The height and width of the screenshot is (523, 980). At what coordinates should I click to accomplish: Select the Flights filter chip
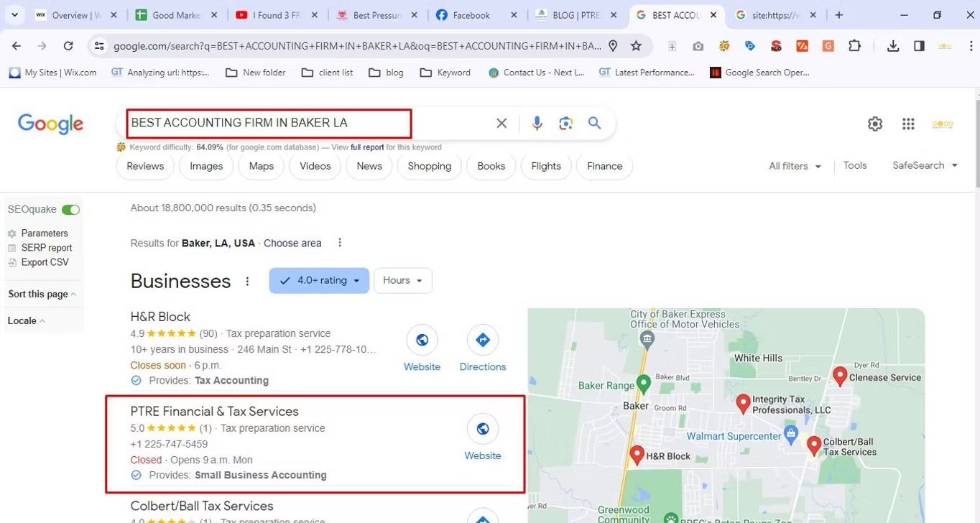coord(546,166)
